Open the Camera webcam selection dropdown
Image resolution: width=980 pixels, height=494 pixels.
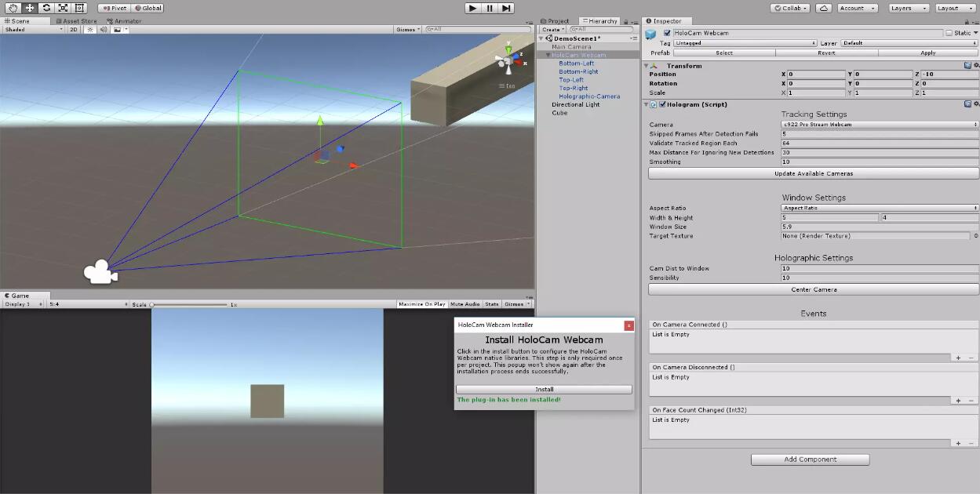tap(880, 125)
